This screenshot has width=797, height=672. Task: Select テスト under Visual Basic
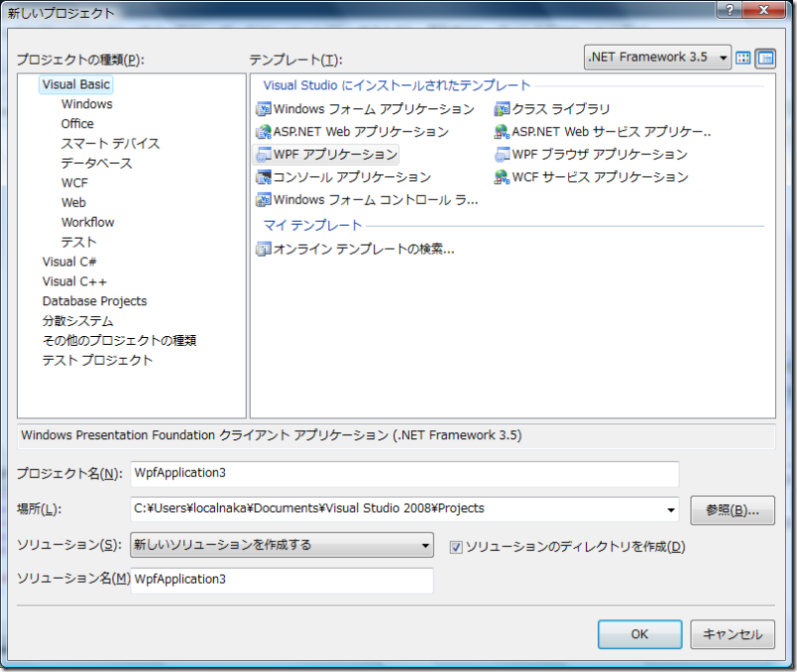point(78,243)
